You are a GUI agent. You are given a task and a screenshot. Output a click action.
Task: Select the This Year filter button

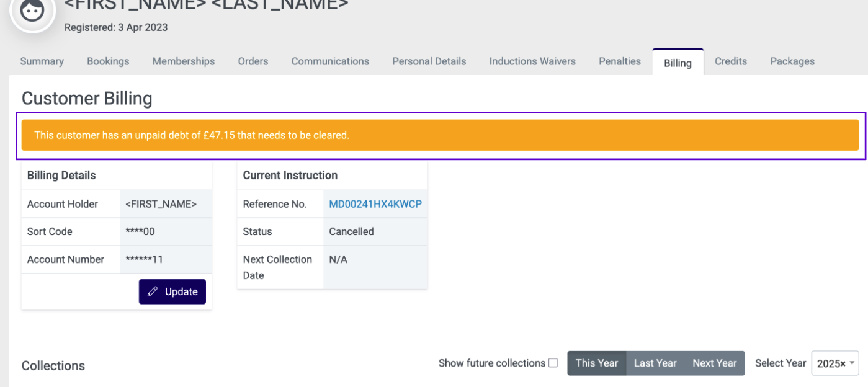click(x=597, y=363)
